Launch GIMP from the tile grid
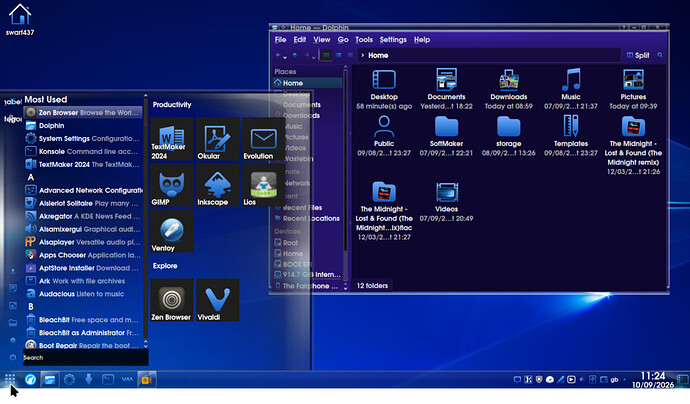Screen dimensions: 690x404 pyautogui.click(x=171, y=185)
